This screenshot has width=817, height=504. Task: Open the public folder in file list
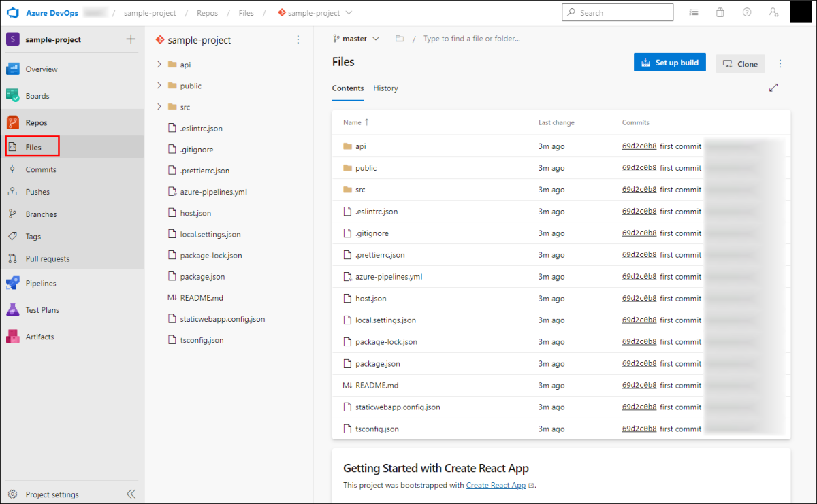(x=366, y=168)
